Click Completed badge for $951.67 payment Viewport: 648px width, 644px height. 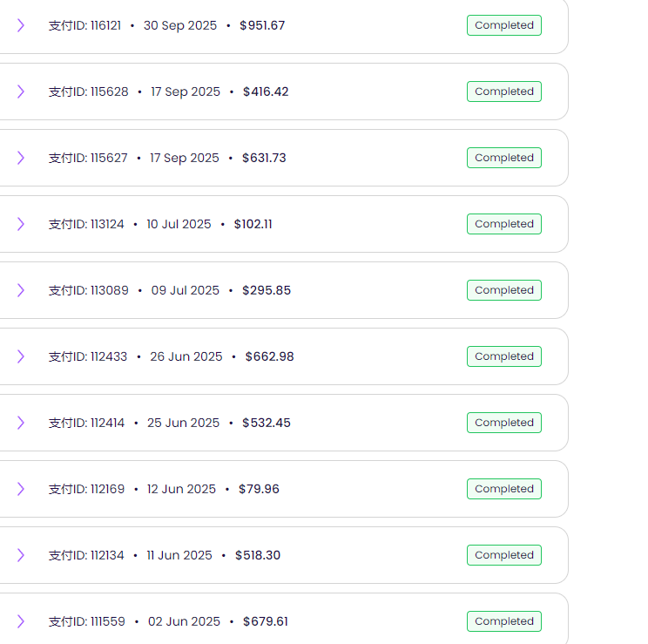(x=503, y=25)
